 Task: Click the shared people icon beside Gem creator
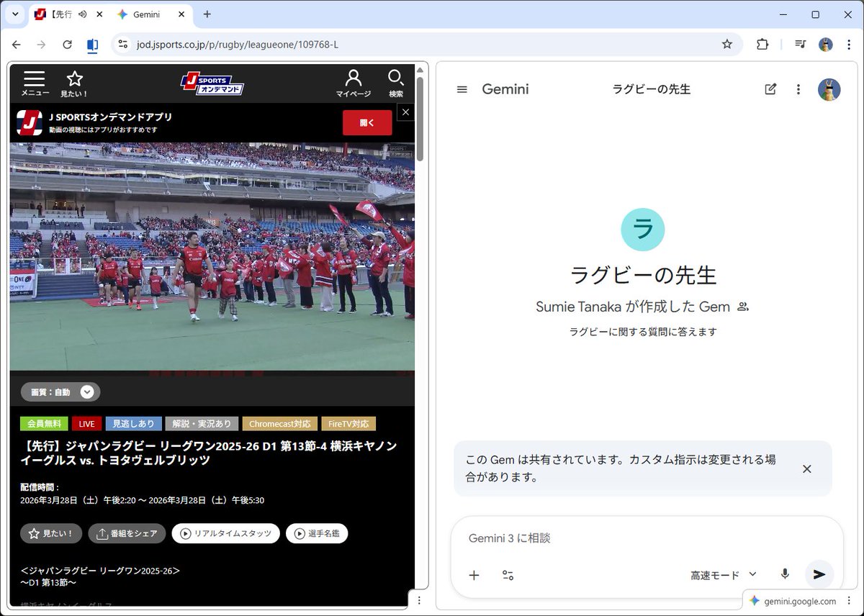pos(743,307)
